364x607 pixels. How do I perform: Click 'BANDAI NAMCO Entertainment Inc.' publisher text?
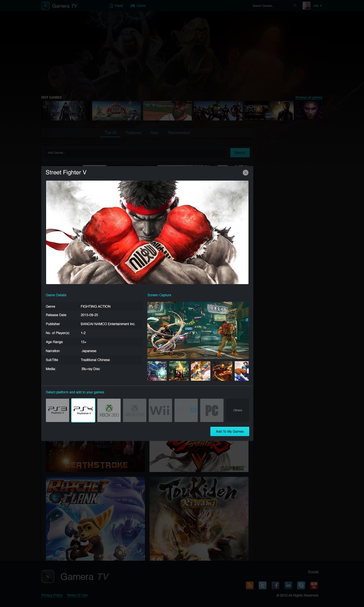(x=108, y=324)
